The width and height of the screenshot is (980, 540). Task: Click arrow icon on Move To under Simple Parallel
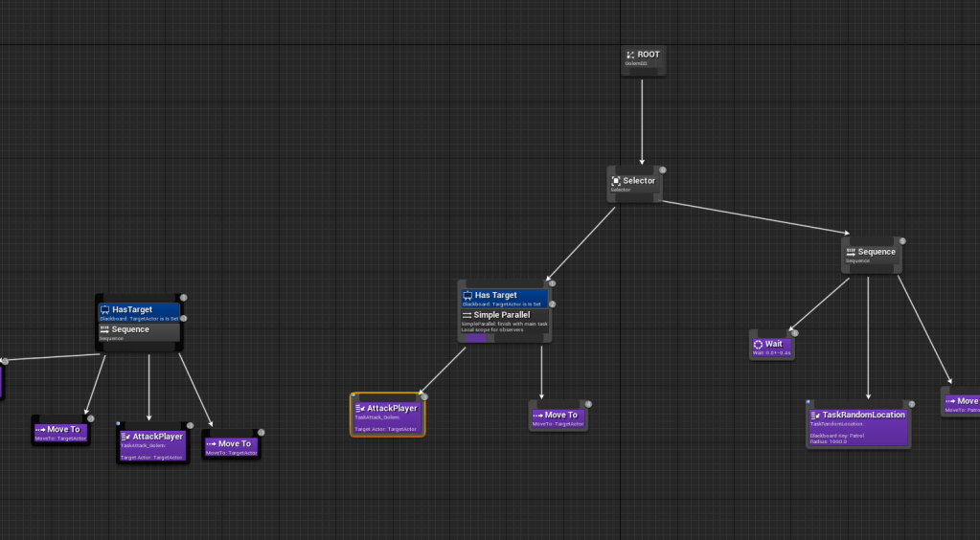537,416
